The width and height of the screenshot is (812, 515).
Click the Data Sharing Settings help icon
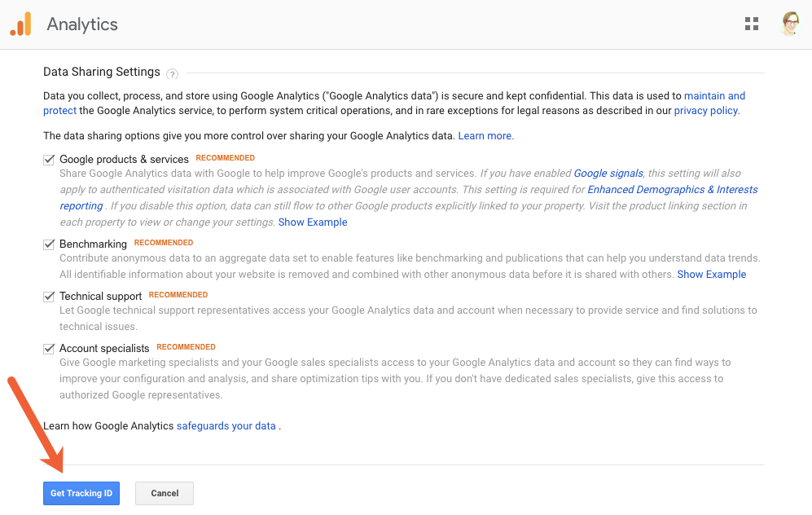tap(172, 74)
